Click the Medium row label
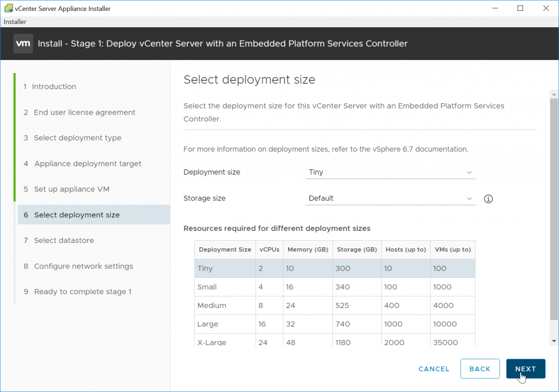The image size is (559, 392). point(212,305)
